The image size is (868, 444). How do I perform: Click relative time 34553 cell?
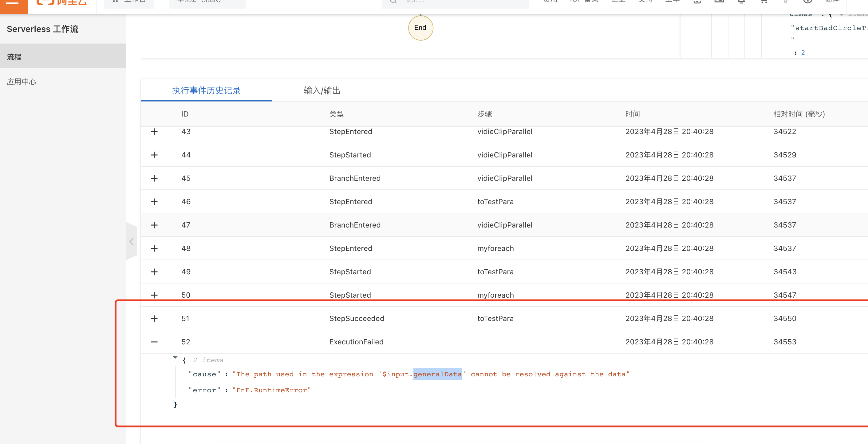pos(784,342)
